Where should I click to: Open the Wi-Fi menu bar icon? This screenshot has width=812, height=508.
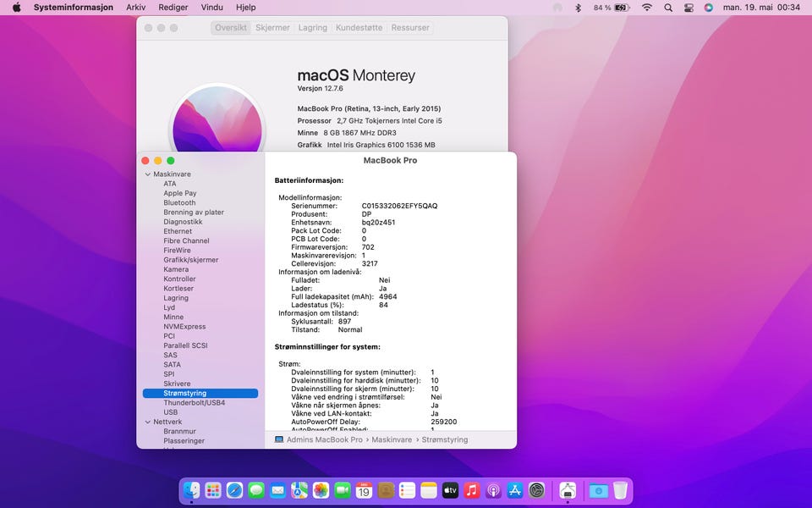point(647,8)
